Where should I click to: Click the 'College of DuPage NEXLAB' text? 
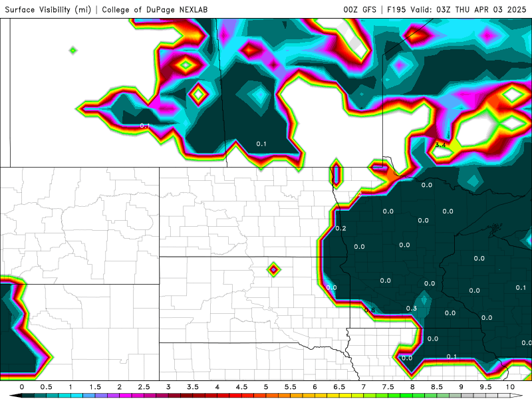click(155, 9)
